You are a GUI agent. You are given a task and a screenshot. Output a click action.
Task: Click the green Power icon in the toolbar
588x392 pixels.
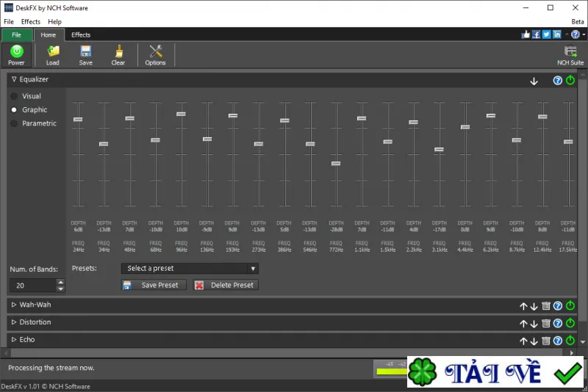point(16,51)
